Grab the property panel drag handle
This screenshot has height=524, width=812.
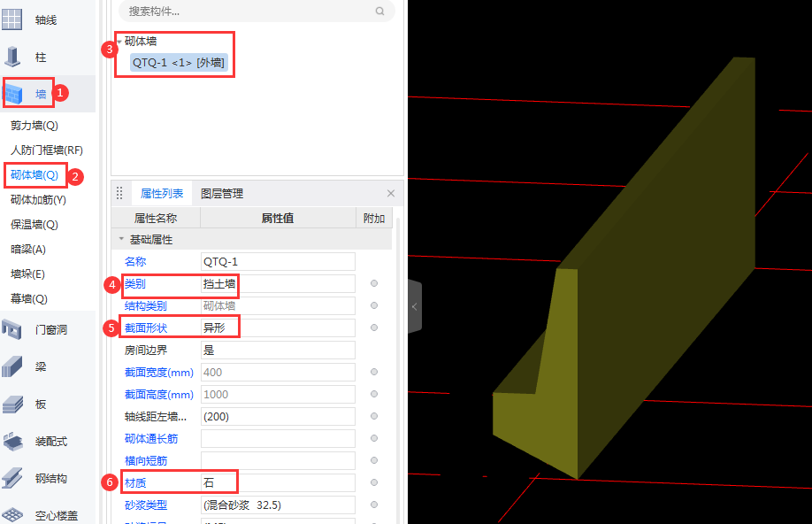(119, 193)
